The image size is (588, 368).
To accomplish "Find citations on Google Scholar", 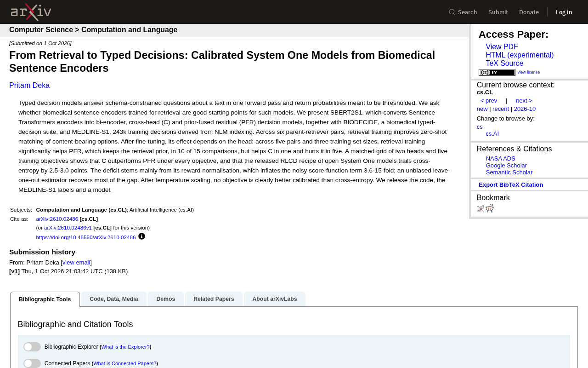I will (x=506, y=166).
